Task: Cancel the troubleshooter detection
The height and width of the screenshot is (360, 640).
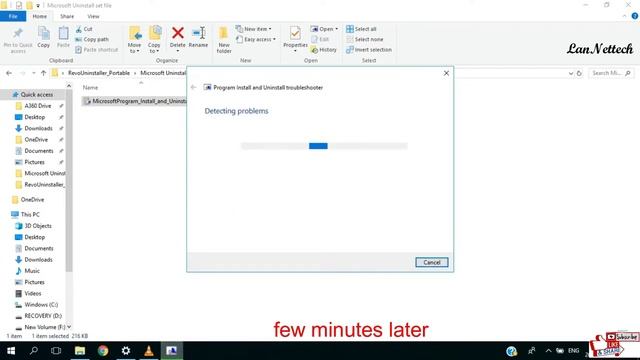Action: [x=431, y=262]
